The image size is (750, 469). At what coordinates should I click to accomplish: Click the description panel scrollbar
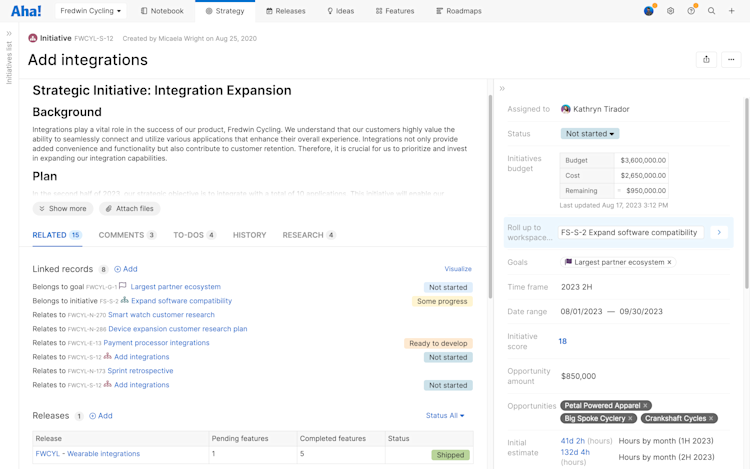tap(490, 196)
